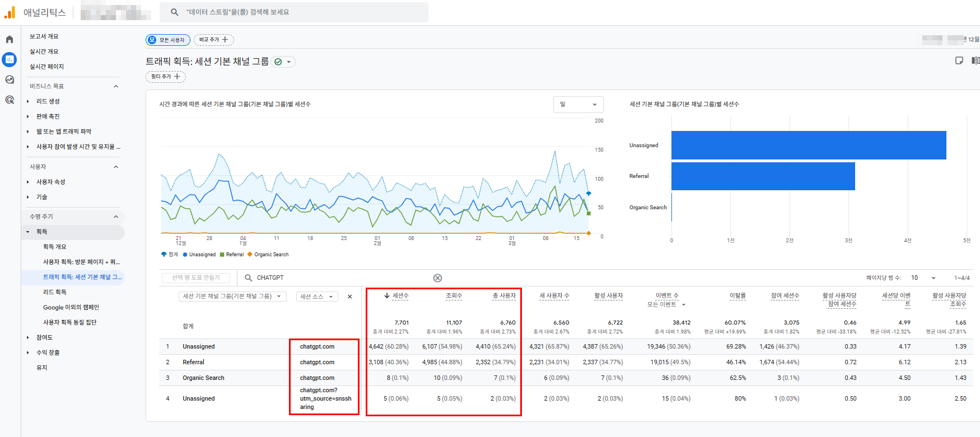Image resolution: width=980 pixels, height=437 pixels.
Task: Open the Reports icon in left rail
Action: pos(10,59)
